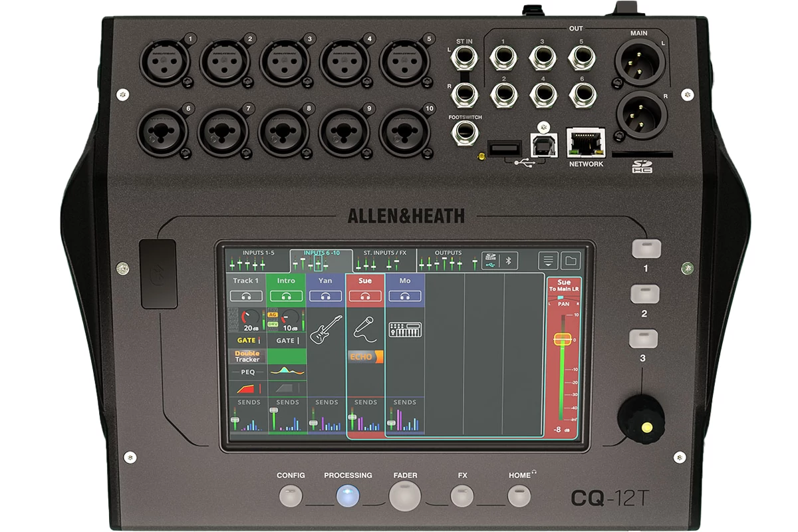
Task: Open the library folder icon on touchscreen
Action: click(x=571, y=260)
